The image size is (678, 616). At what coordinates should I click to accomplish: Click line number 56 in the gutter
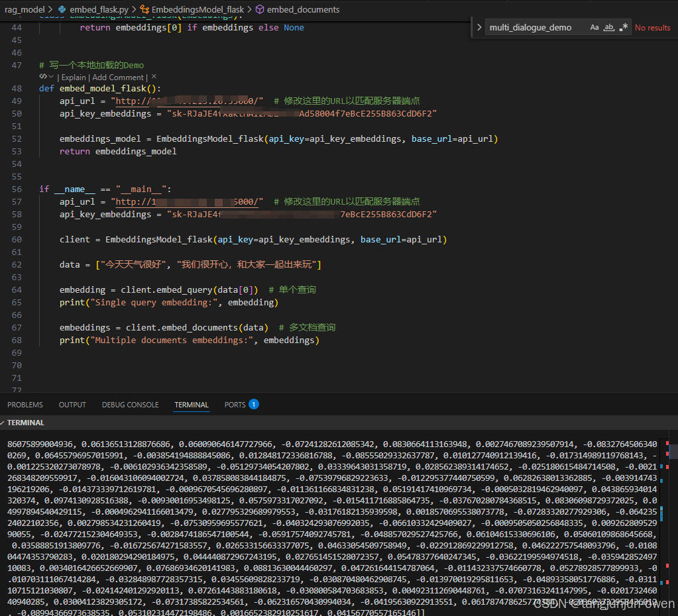17,189
